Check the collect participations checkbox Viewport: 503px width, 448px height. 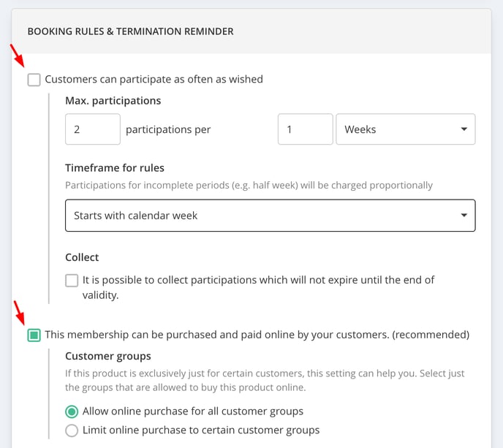[x=72, y=281]
